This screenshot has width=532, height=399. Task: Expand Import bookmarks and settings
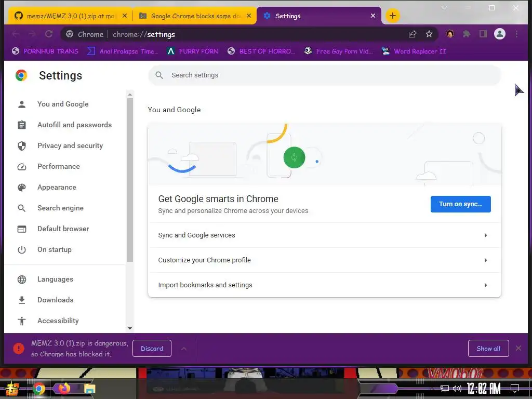pos(324,285)
